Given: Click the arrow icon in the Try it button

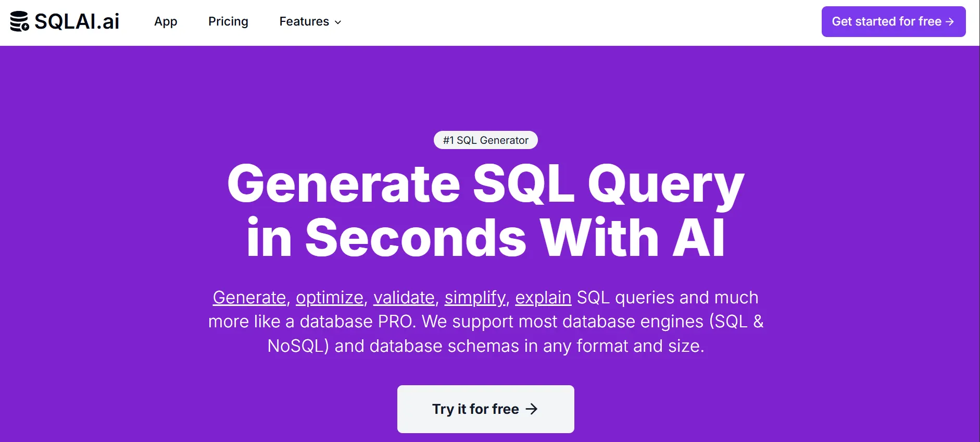Looking at the screenshot, I should pos(531,409).
